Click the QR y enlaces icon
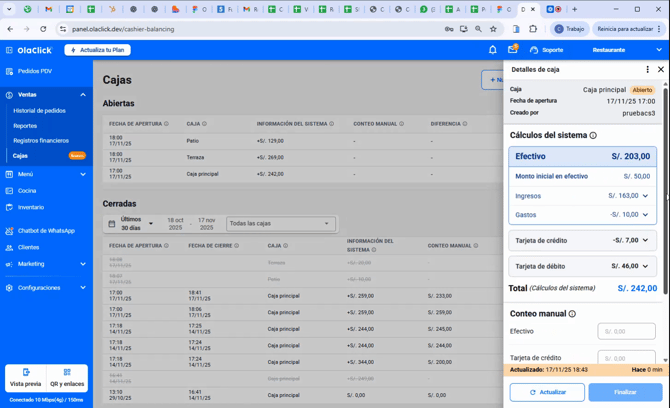The height and width of the screenshot is (408, 670). [67, 372]
